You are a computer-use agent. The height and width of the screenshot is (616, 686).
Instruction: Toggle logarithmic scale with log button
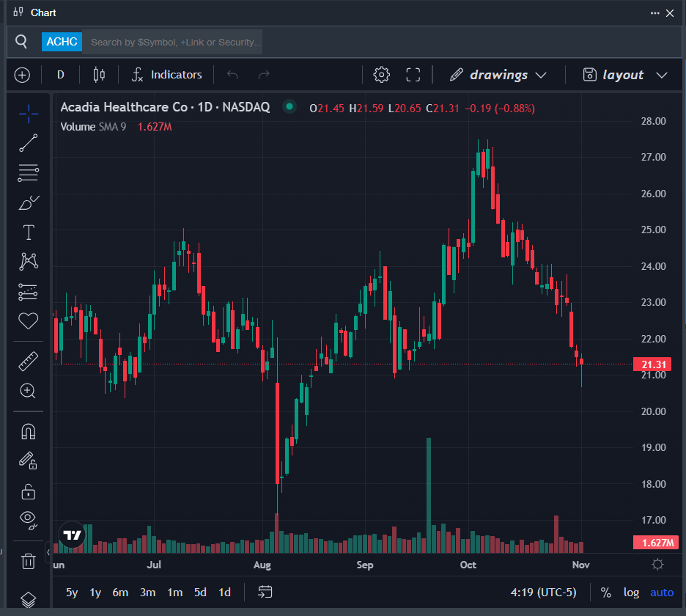631,593
